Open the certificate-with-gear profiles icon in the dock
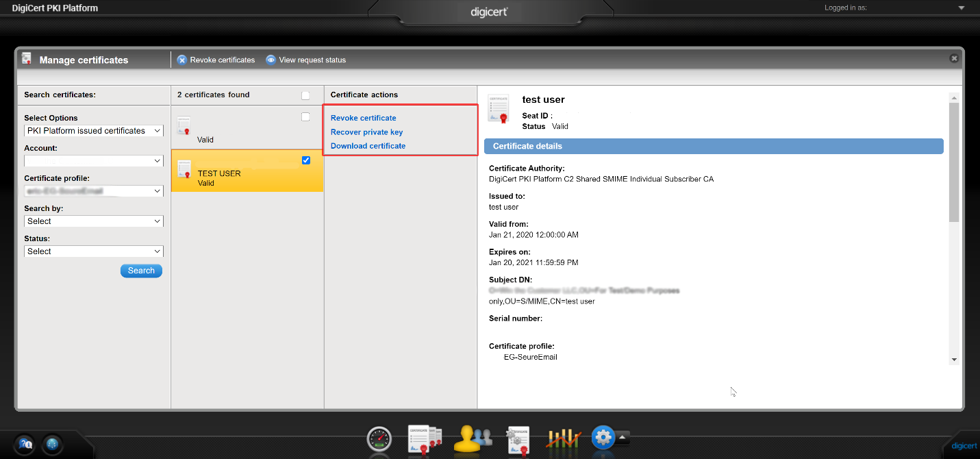 pyautogui.click(x=518, y=439)
